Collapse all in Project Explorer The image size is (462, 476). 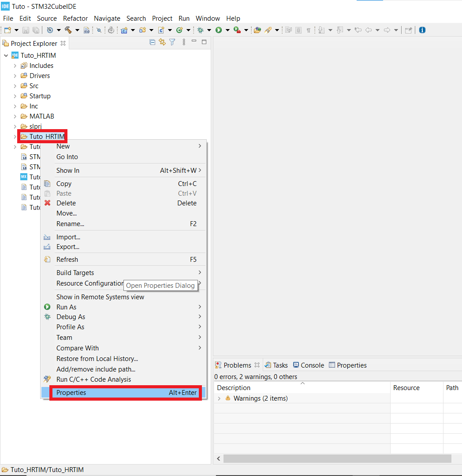[x=153, y=42]
